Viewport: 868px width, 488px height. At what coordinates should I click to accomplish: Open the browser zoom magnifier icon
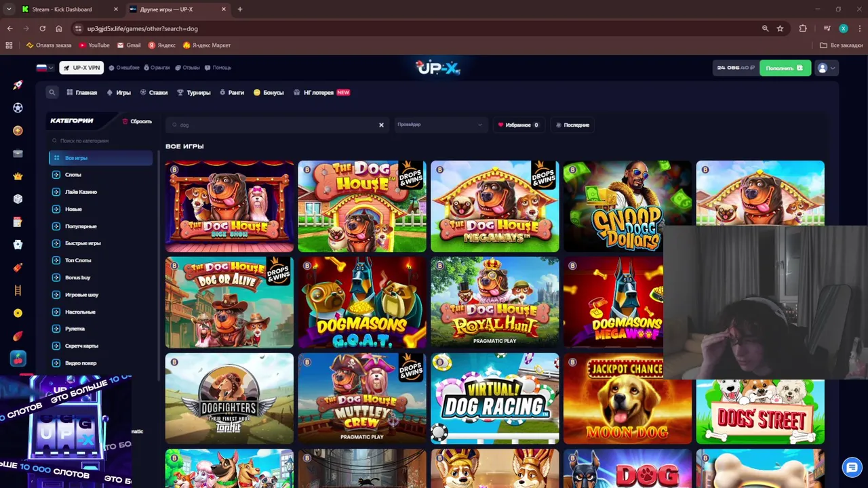coord(765,28)
